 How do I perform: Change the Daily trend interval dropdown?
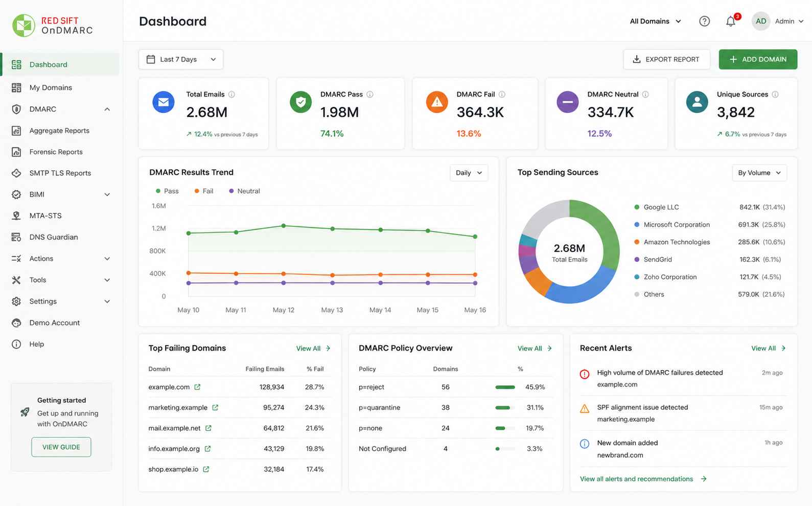click(469, 173)
